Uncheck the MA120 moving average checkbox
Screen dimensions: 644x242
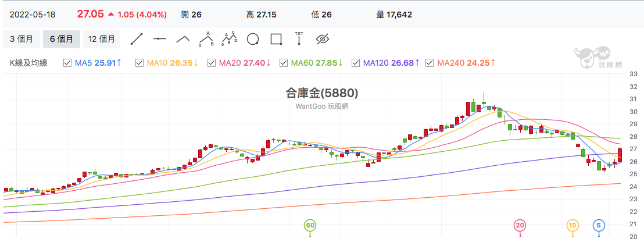[356, 63]
